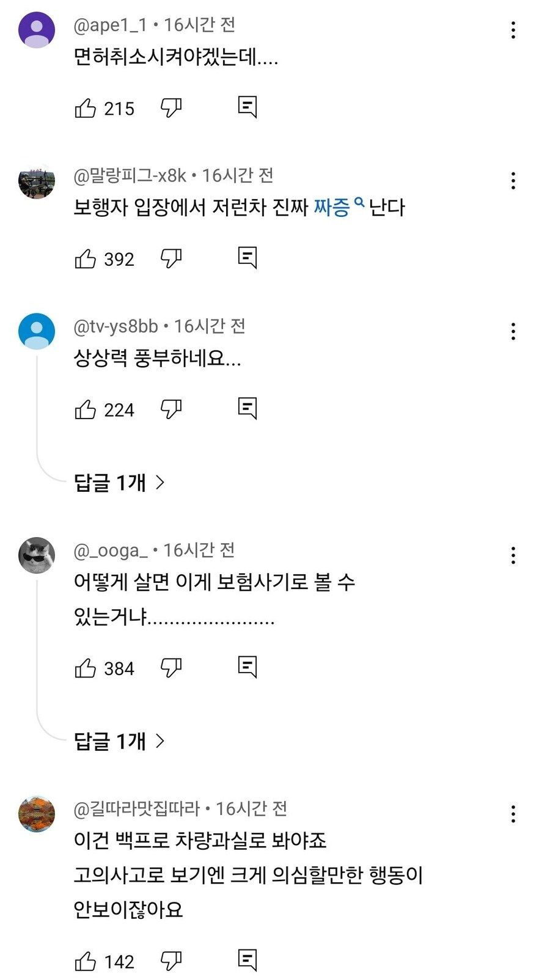Like the comment by @길따라맛집따라
The image size is (550, 980).
pos(86,962)
